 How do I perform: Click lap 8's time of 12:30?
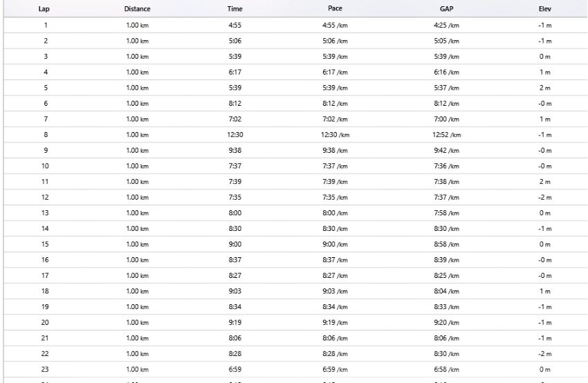pyautogui.click(x=235, y=135)
